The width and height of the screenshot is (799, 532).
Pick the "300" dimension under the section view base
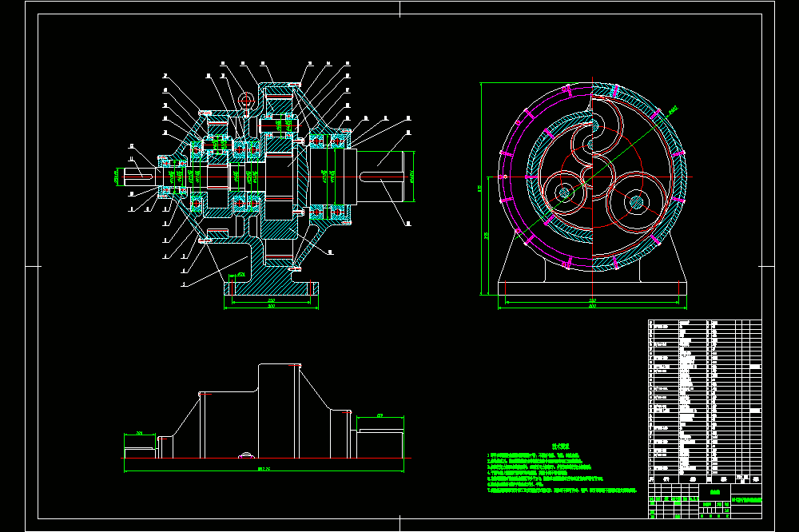[271, 306]
